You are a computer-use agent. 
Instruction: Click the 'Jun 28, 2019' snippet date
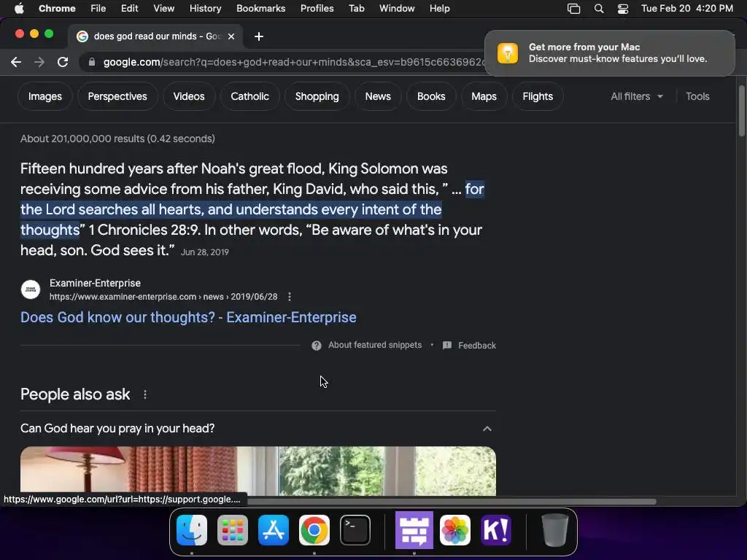[205, 252]
